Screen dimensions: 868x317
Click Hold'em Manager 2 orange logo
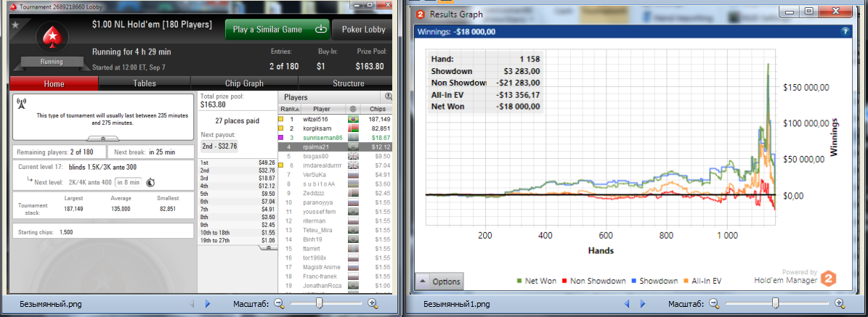[829, 279]
